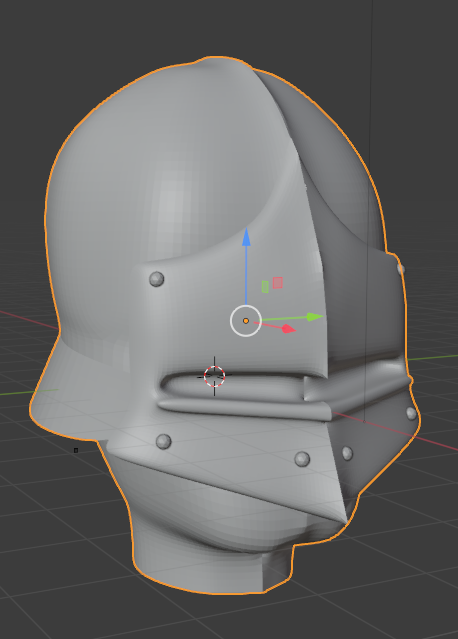Click the orange origin dot of the helmet
This screenshot has width=458, height=639.
tap(246, 321)
